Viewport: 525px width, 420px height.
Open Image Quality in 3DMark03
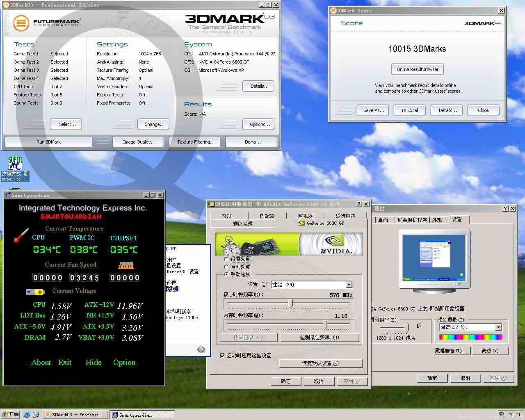pos(139,142)
